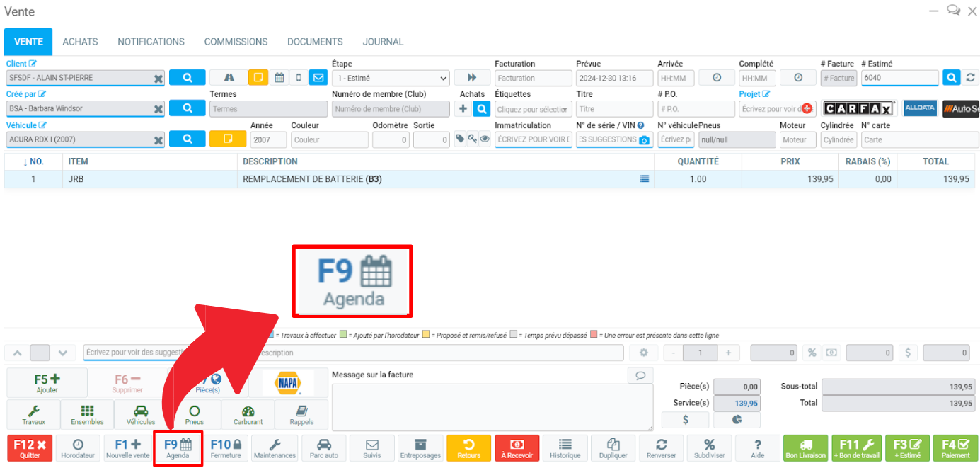Open the Travaux wrench tile
Viewport: 980px width, 468px height.
click(x=33, y=414)
